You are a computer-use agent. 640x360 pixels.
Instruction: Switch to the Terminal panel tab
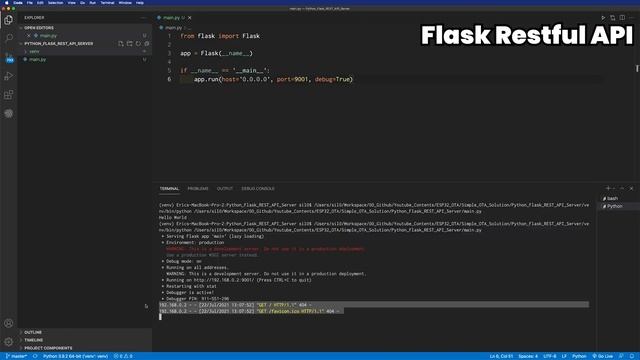point(169,189)
